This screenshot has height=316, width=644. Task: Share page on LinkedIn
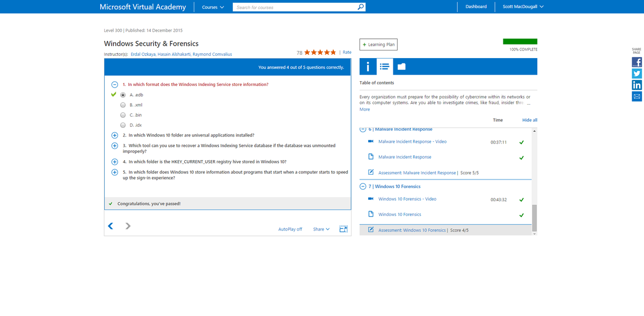[x=637, y=85]
